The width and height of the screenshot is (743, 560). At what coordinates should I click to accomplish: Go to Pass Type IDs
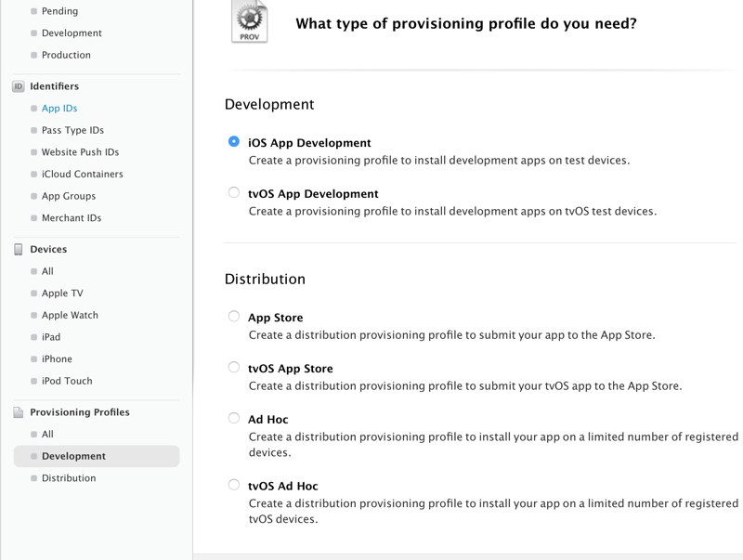pos(72,131)
